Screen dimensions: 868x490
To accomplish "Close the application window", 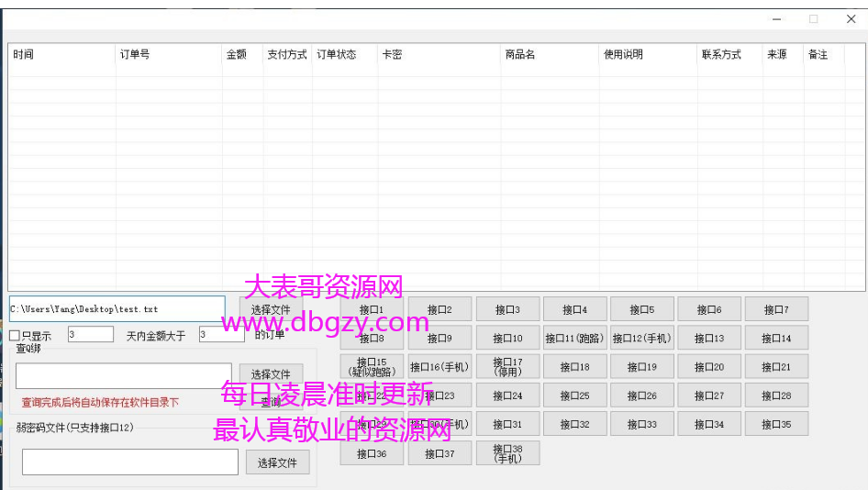I will pyautogui.click(x=851, y=19).
